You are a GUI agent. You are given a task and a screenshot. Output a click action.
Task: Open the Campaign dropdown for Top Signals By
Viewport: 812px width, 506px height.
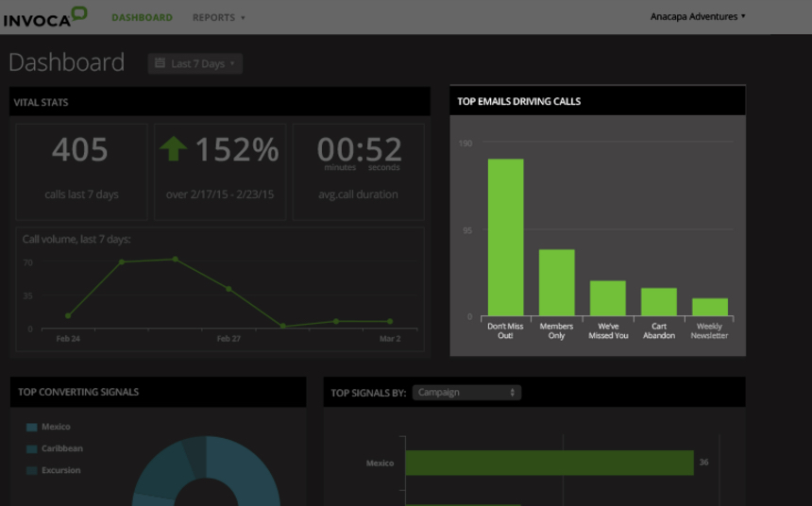466,392
